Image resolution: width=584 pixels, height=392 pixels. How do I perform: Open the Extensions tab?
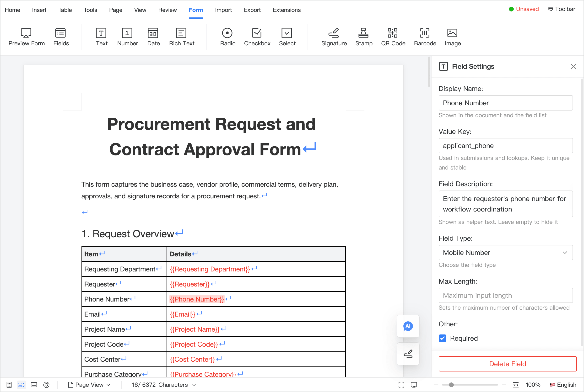click(x=286, y=10)
